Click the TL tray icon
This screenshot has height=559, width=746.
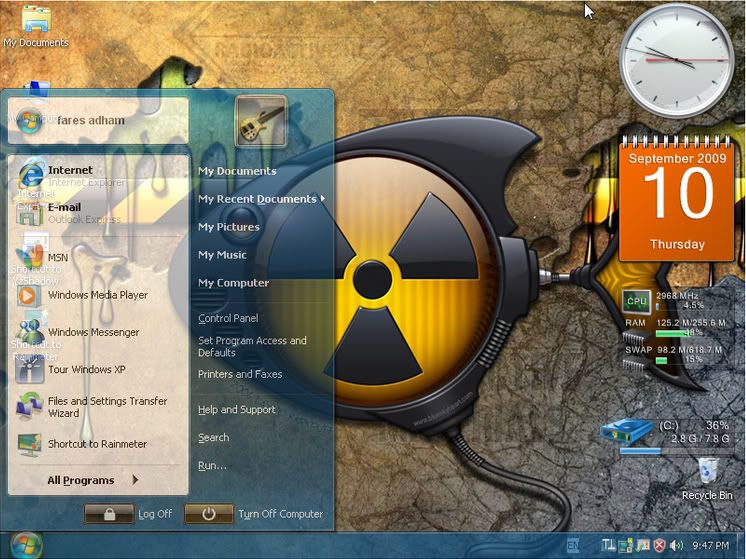coord(608,545)
